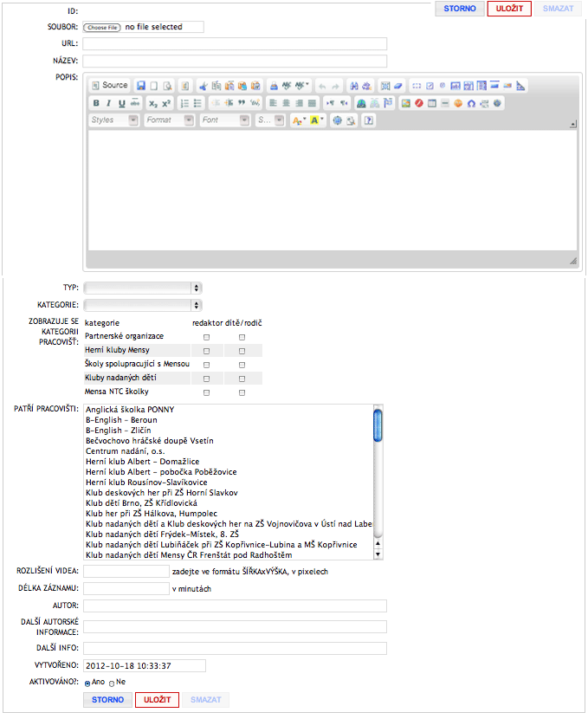The image size is (588, 719).
Task: Open the TYP dropdown
Action: point(143,288)
